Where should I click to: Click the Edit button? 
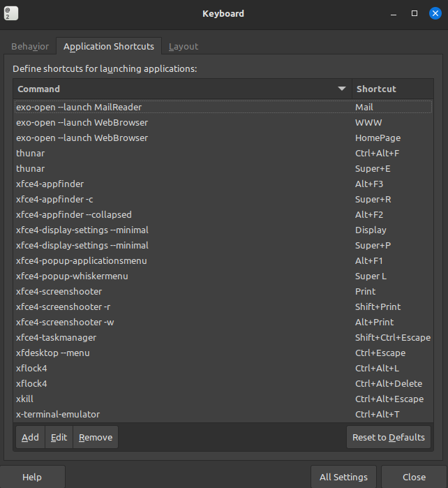click(59, 437)
